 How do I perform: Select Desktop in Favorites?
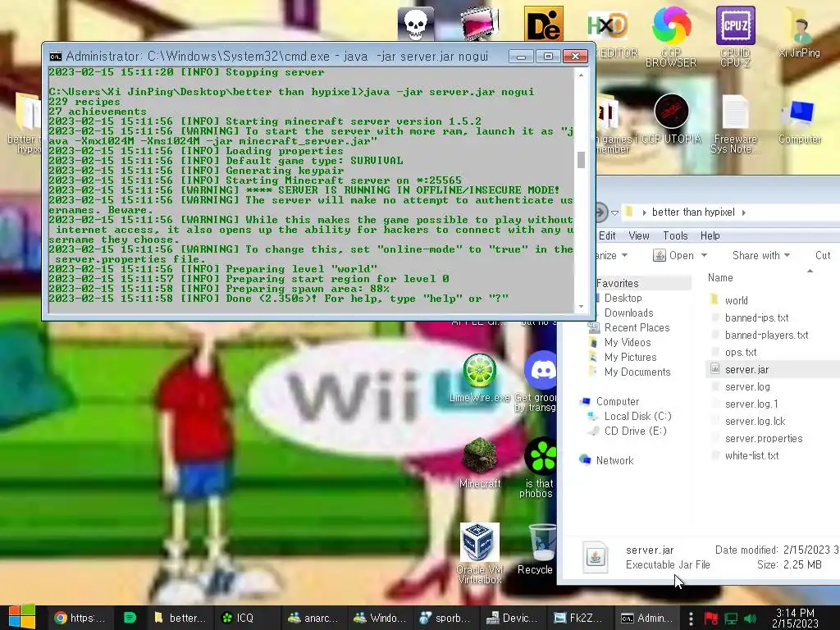tap(623, 298)
